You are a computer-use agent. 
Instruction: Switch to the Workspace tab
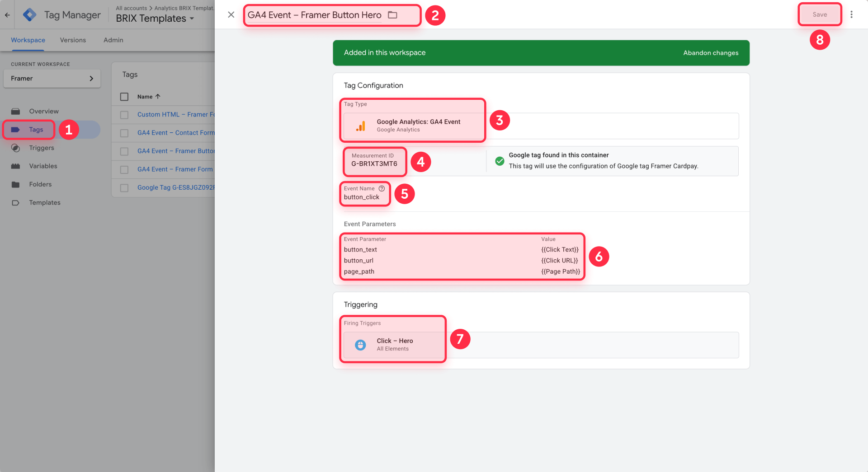[x=28, y=40]
